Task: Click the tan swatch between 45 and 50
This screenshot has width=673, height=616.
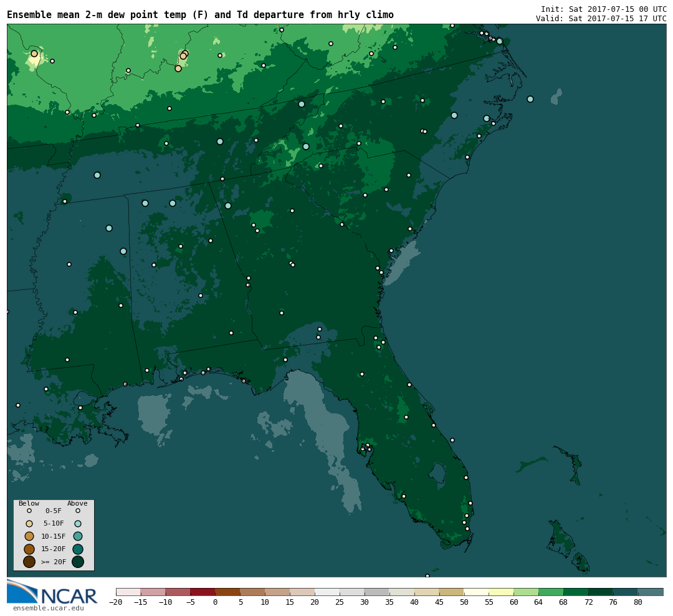Action: [x=452, y=592]
